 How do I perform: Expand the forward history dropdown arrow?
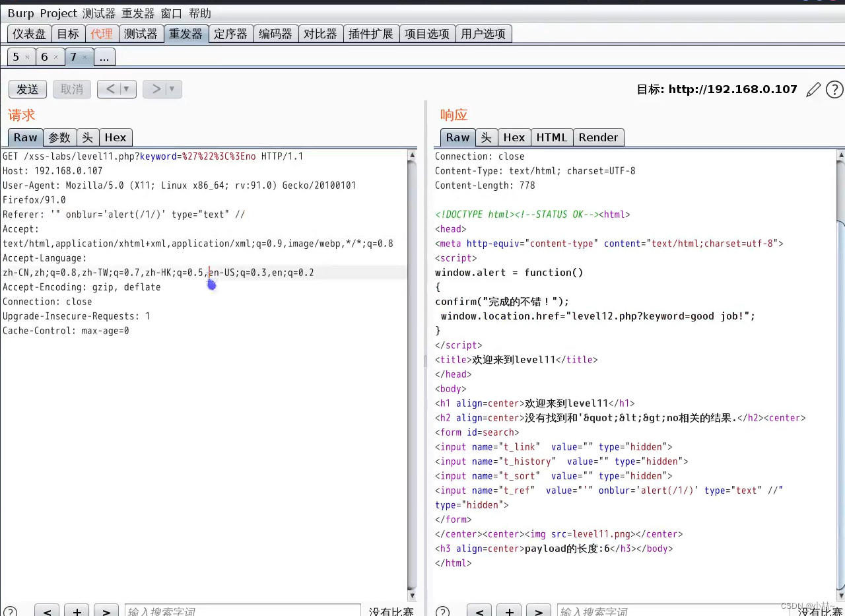pyautogui.click(x=173, y=89)
